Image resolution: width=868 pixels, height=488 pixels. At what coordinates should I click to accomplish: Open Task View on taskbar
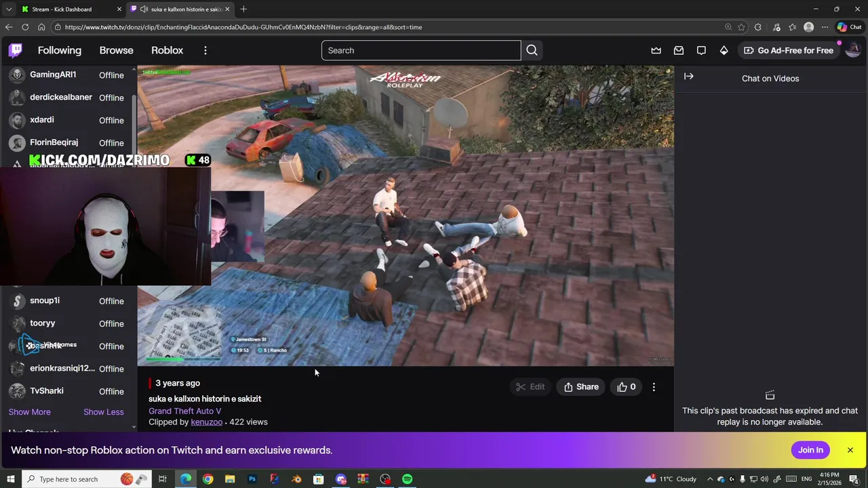(163, 479)
